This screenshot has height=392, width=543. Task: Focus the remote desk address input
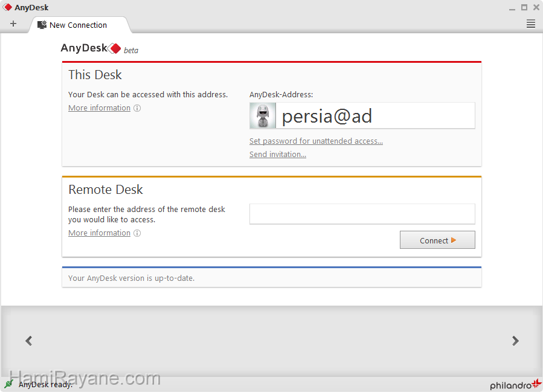click(362, 214)
